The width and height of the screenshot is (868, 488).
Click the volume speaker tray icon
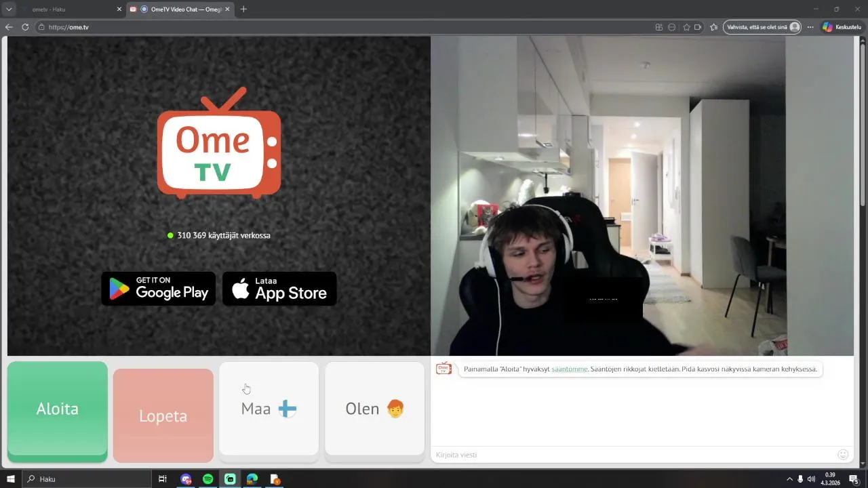pos(811,479)
